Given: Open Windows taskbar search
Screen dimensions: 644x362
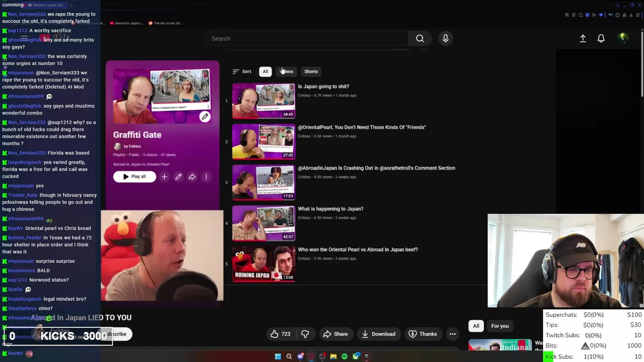Looking at the screenshot, I should pyautogui.click(x=289, y=356).
